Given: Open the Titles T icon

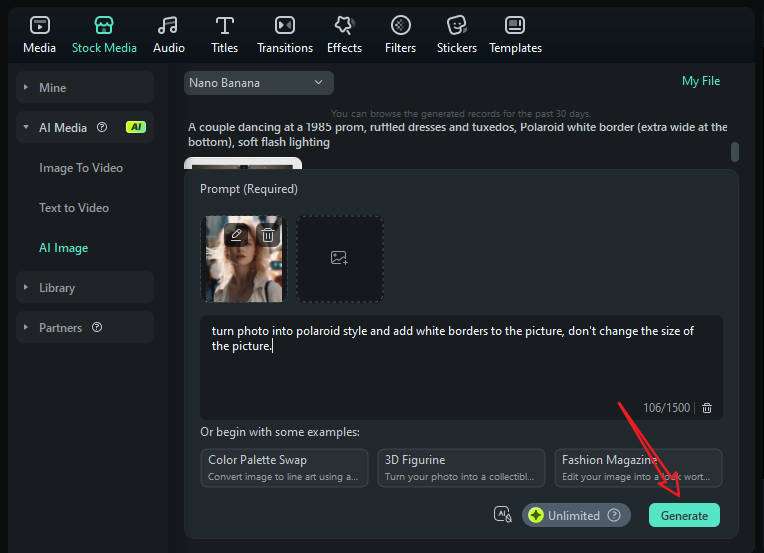Looking at the screenshot, I should (x=225, y=25).
